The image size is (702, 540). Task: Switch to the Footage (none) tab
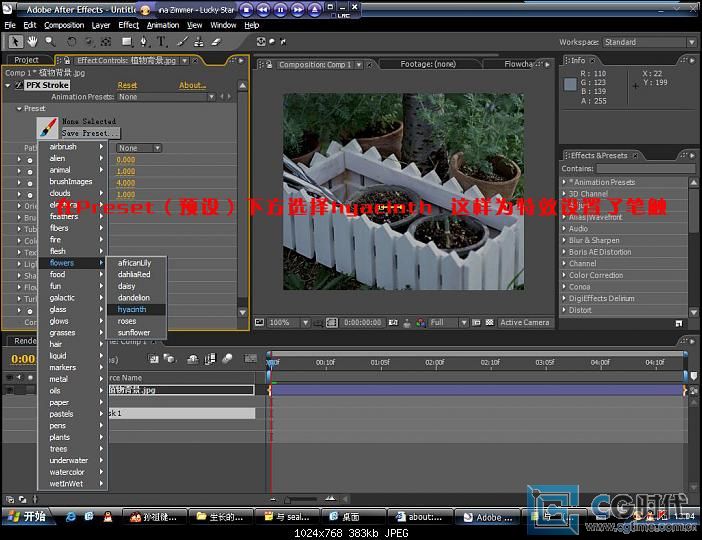pyautogui.click(x=428, y=64)
